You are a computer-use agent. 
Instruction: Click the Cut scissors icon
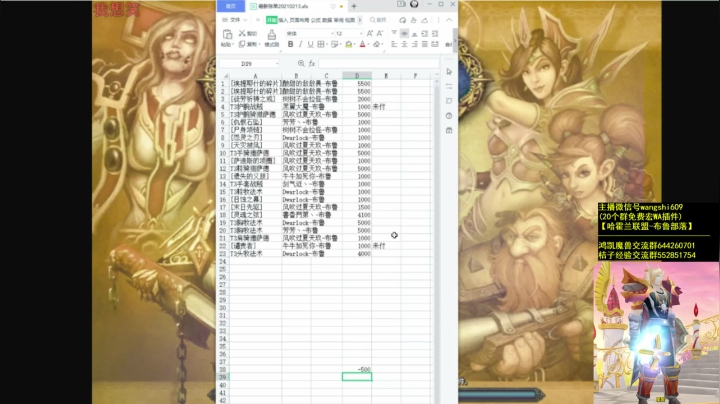click(x=242, y=33)
